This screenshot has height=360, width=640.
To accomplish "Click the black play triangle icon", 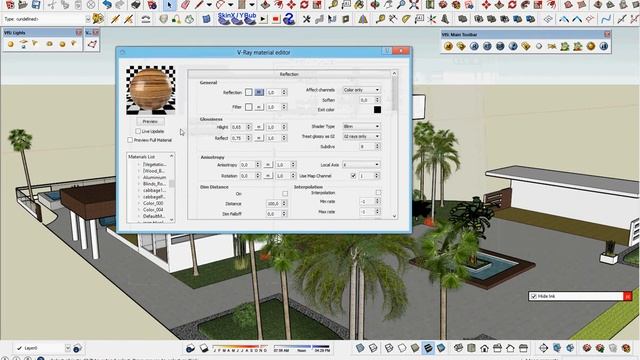I will (263, 19).
